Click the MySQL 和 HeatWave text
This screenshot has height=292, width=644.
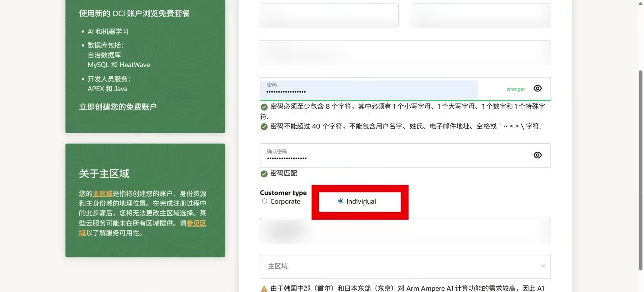(119, 65)
